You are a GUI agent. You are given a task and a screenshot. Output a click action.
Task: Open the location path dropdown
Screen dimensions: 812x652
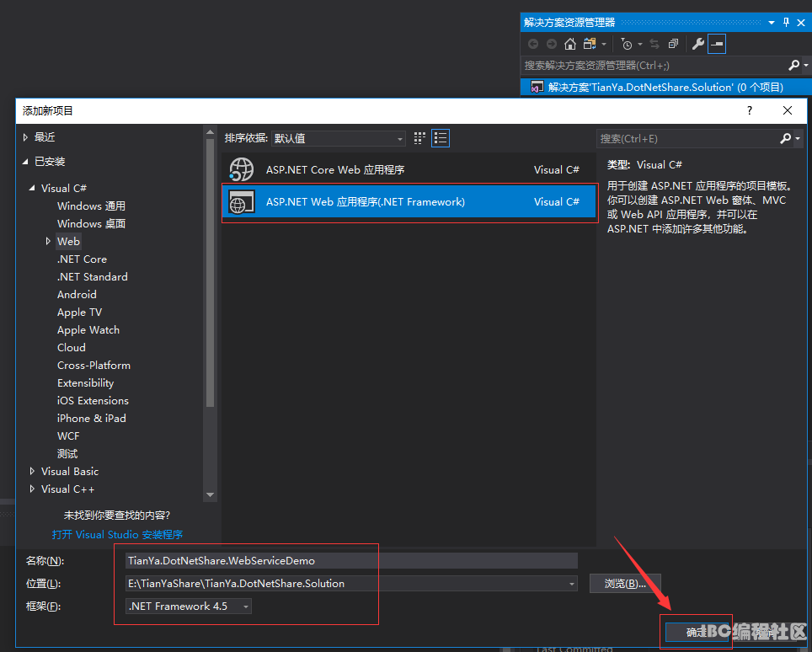point(572,584)
